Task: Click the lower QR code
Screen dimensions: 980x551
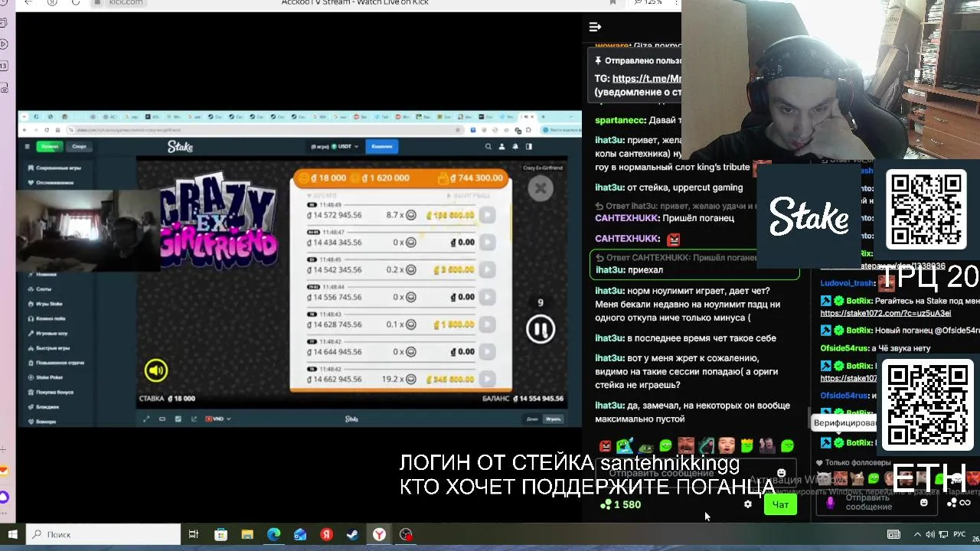Action: (x=926, y=406)
